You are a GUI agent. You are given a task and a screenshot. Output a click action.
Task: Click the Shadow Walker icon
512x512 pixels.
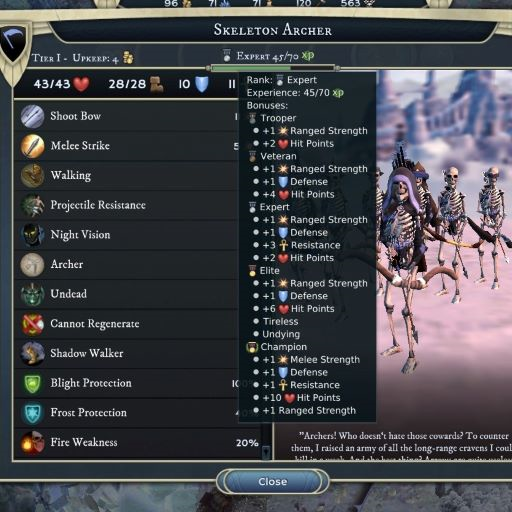point(32,353)
